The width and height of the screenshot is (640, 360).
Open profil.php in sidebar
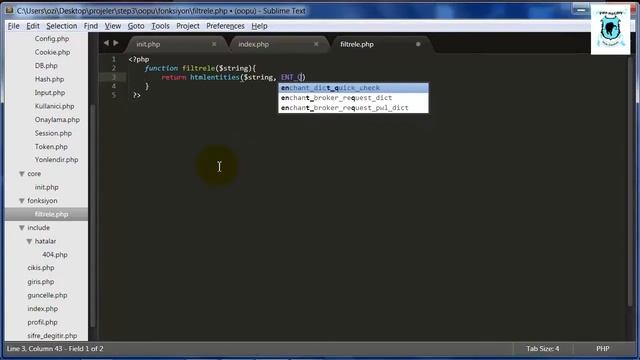click(42, 322)
